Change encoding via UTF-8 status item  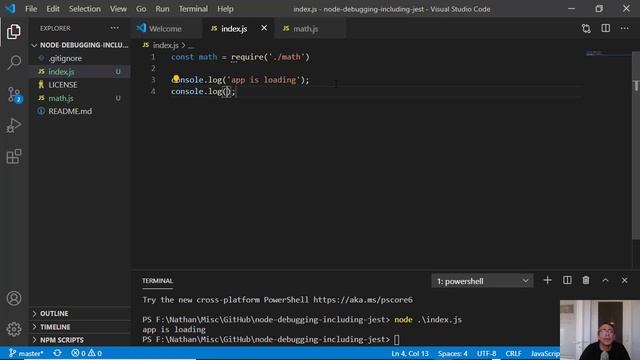click(486, 353)
